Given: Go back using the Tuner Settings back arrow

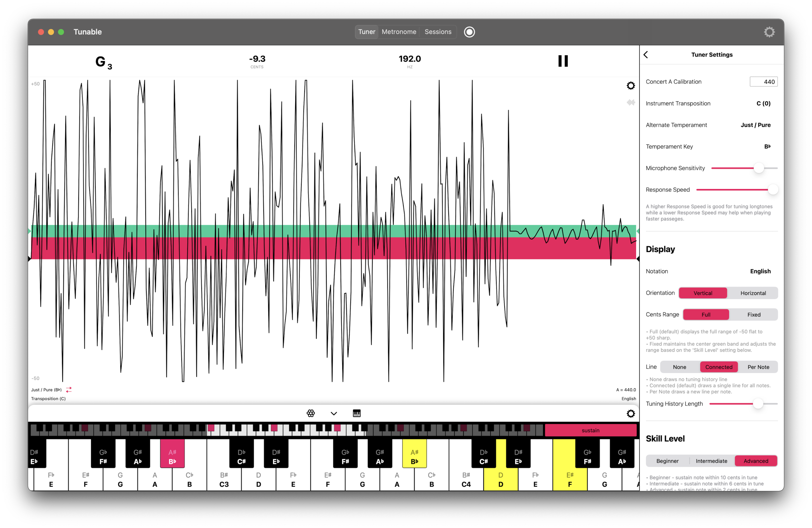Looking at the screenshot, I should (x=646, y=55).
